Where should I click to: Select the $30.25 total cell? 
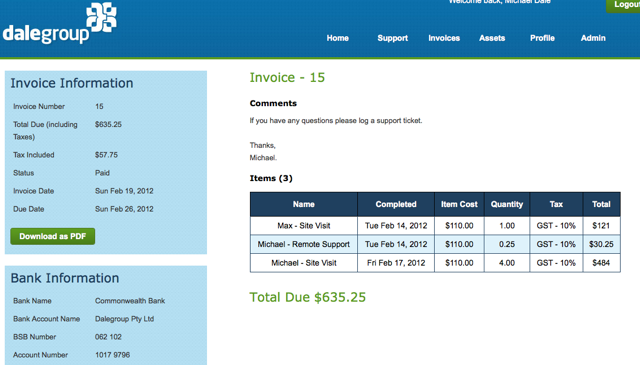pos(601,244)
